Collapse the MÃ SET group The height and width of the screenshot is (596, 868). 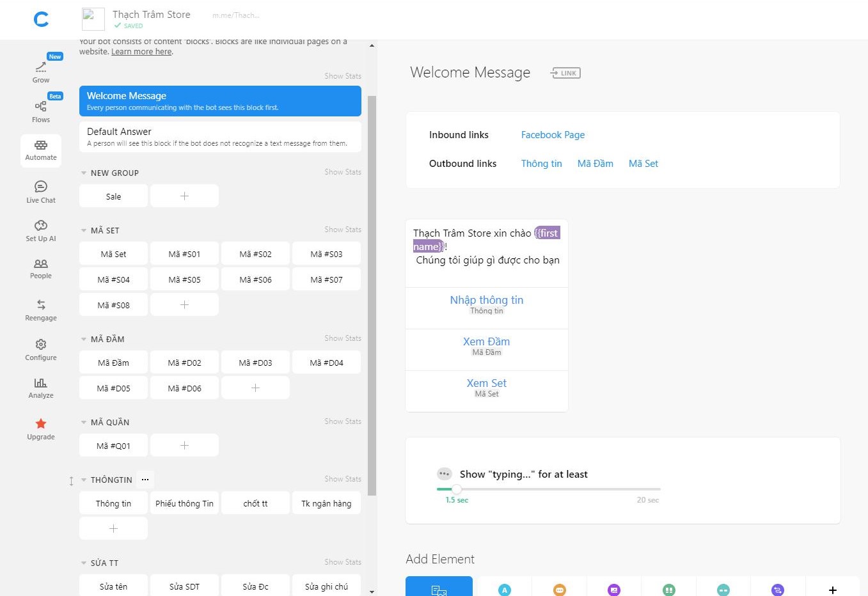pos(83,230)
